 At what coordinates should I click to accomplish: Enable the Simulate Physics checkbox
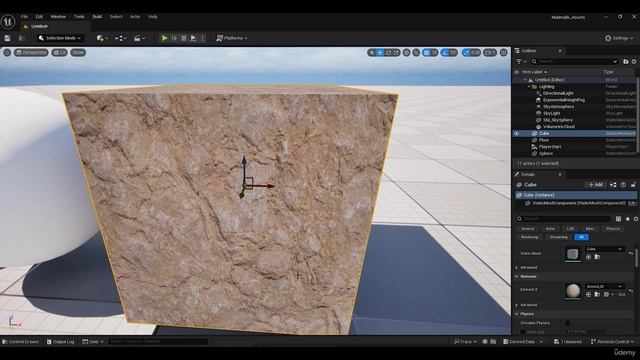(567, 323)
